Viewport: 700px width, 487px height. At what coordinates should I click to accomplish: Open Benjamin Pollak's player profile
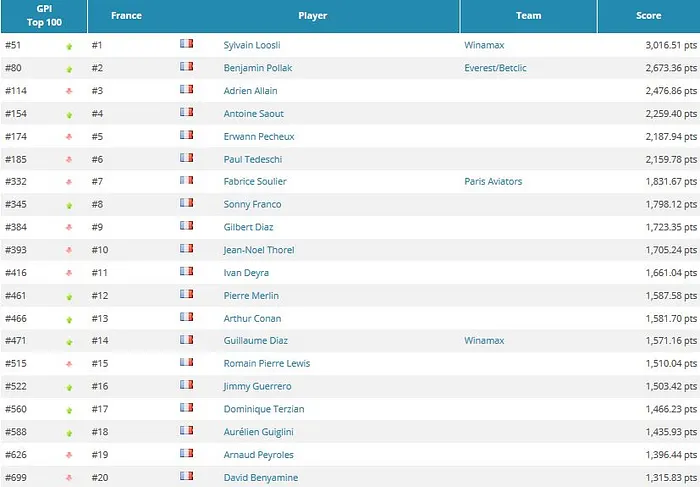(257, 68)
